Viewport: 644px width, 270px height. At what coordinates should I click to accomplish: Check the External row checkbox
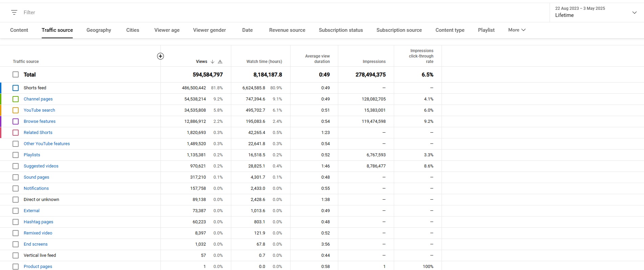point(16,211)
